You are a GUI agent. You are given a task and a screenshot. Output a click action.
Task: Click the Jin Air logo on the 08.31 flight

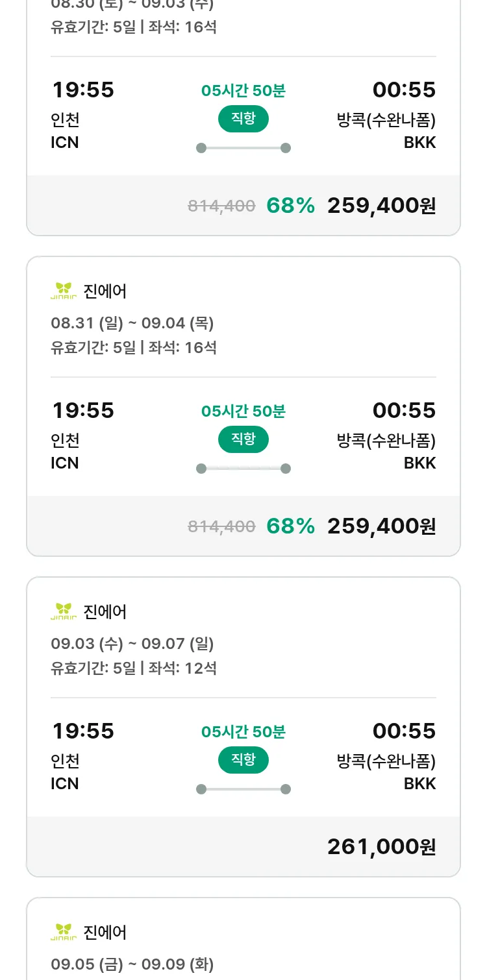[64, 291]
